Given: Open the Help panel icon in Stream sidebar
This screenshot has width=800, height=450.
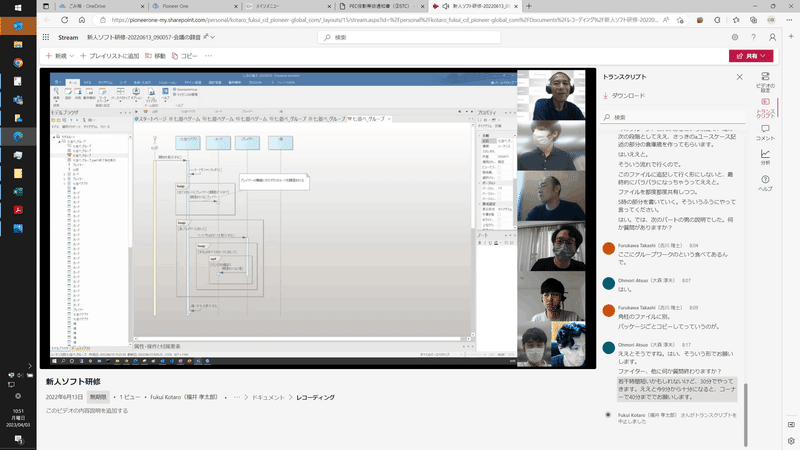Looking at the screenshot, I should (765, 183).
